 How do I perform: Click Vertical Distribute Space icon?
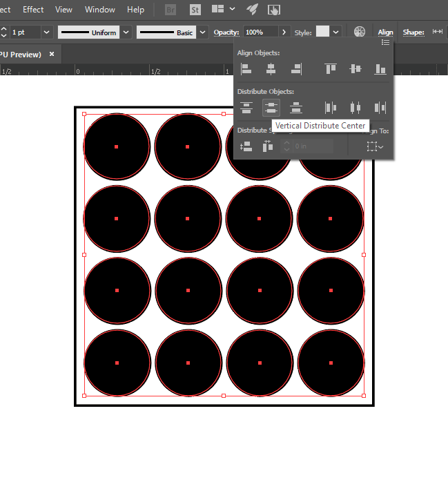246,146
